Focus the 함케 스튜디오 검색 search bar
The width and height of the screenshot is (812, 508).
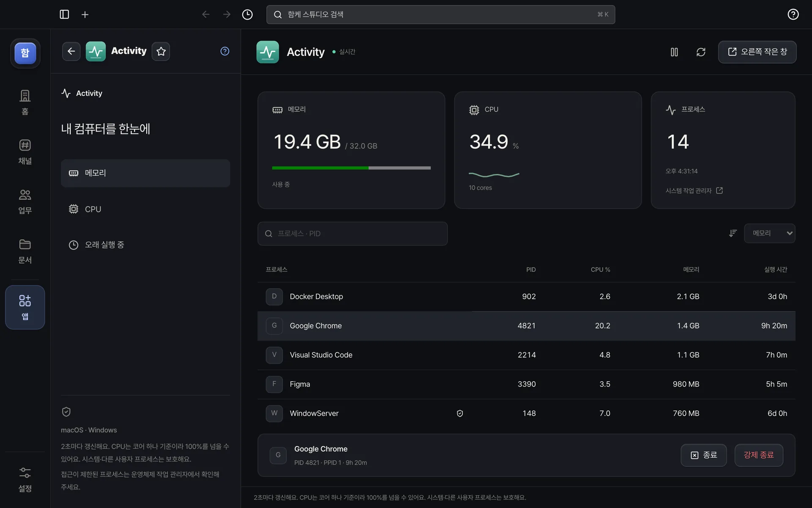[x=440, y=14]
